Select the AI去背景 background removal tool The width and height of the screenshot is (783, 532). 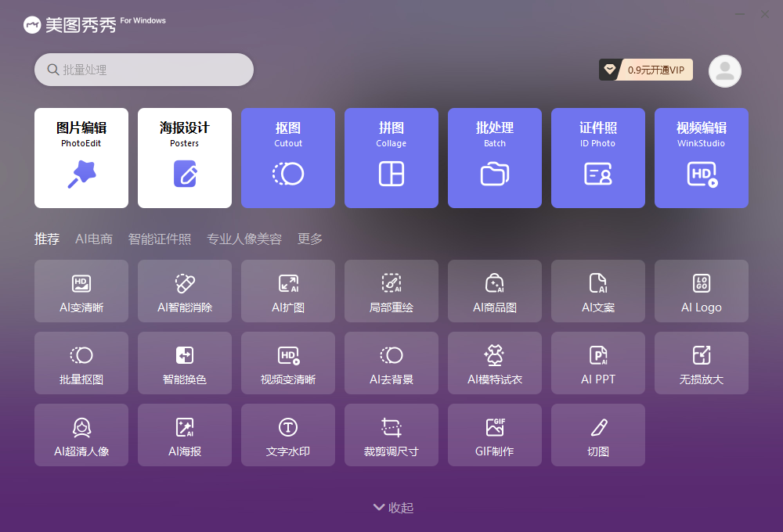tap(391, 362)
